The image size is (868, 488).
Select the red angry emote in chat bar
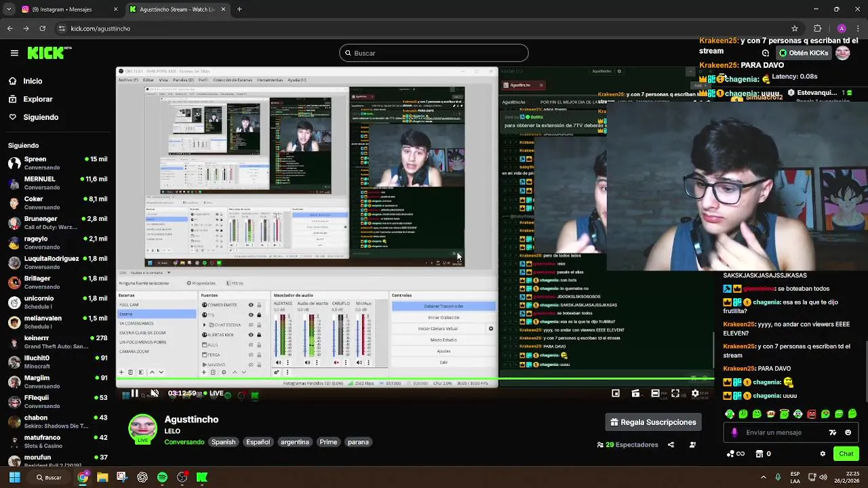[x=812, y=413]
